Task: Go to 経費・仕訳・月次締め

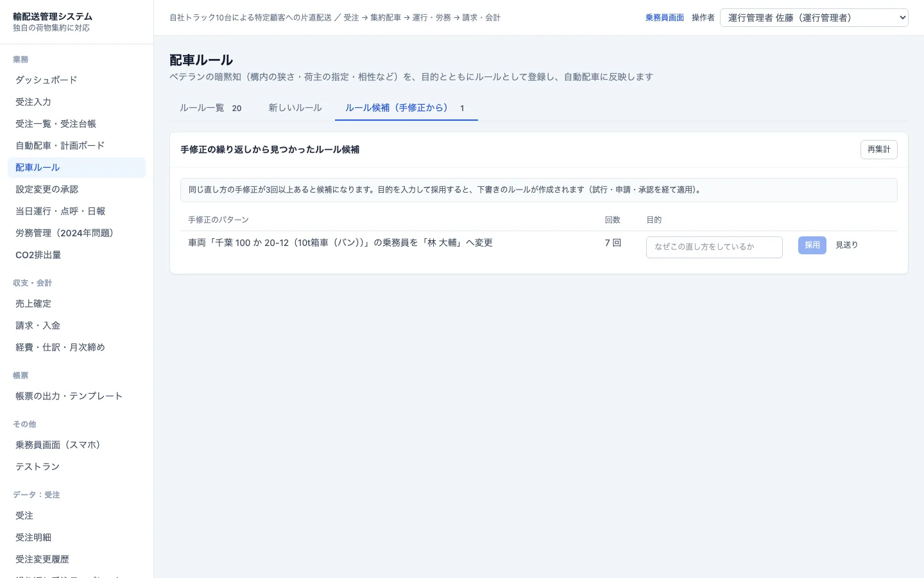Action: [76, 347]
